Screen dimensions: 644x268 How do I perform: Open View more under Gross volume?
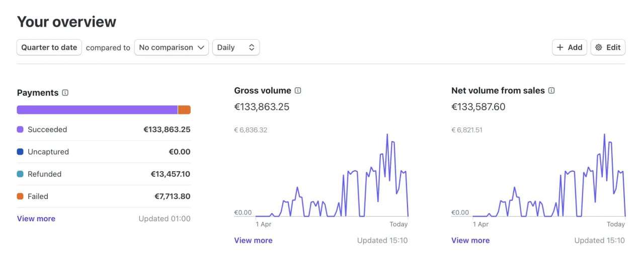[x=253, y=240]
